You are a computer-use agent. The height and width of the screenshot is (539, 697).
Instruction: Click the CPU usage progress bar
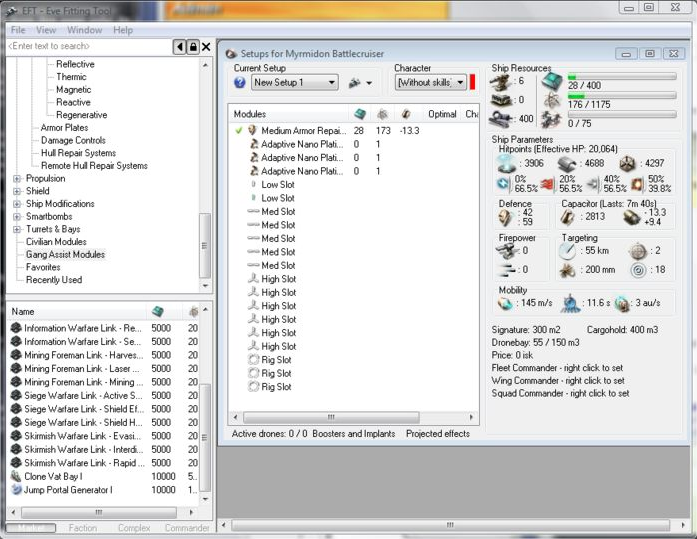pos(622,77)
